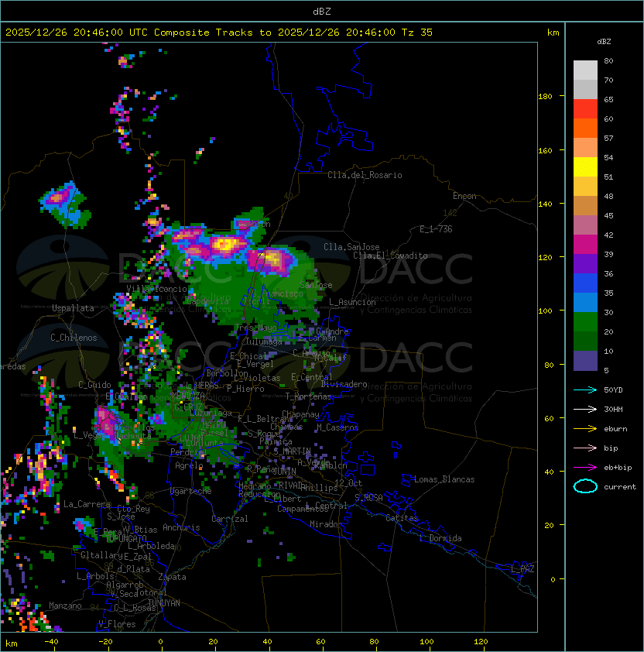Screen dimensions: 644x652
Task: Click the 'Catitas' map label
Action: (x=402, y=518)
